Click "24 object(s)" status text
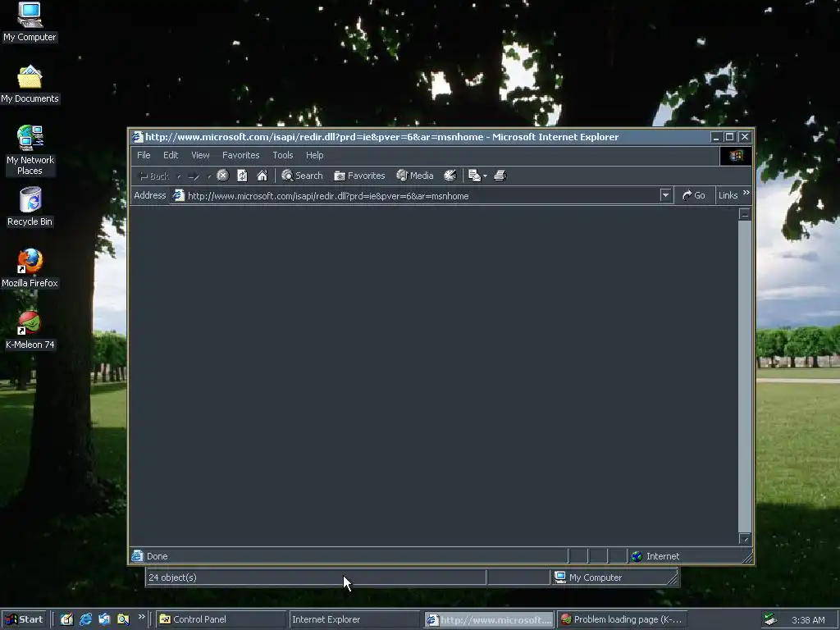The height and width of the screenshot is (630, 840). [x=172, y=577]
